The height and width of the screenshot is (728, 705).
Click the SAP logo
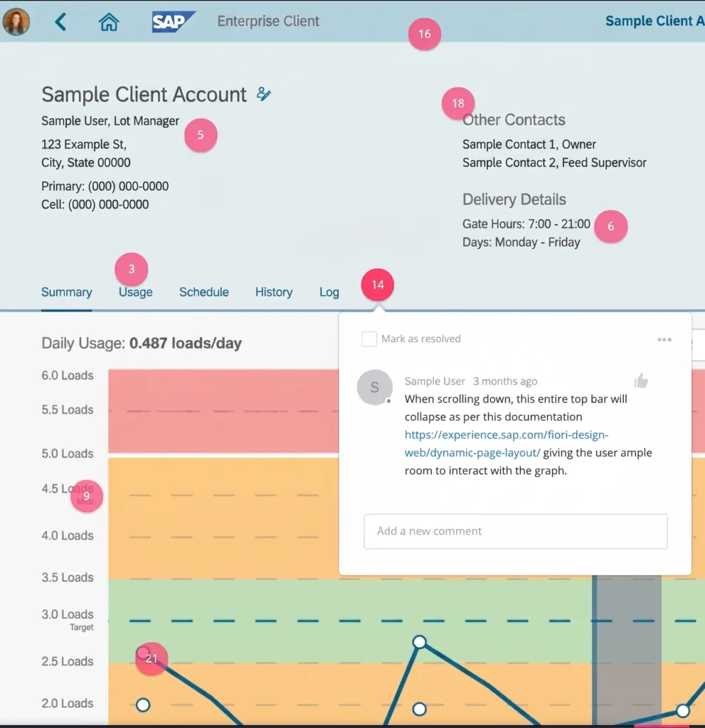tap(174, 21)
